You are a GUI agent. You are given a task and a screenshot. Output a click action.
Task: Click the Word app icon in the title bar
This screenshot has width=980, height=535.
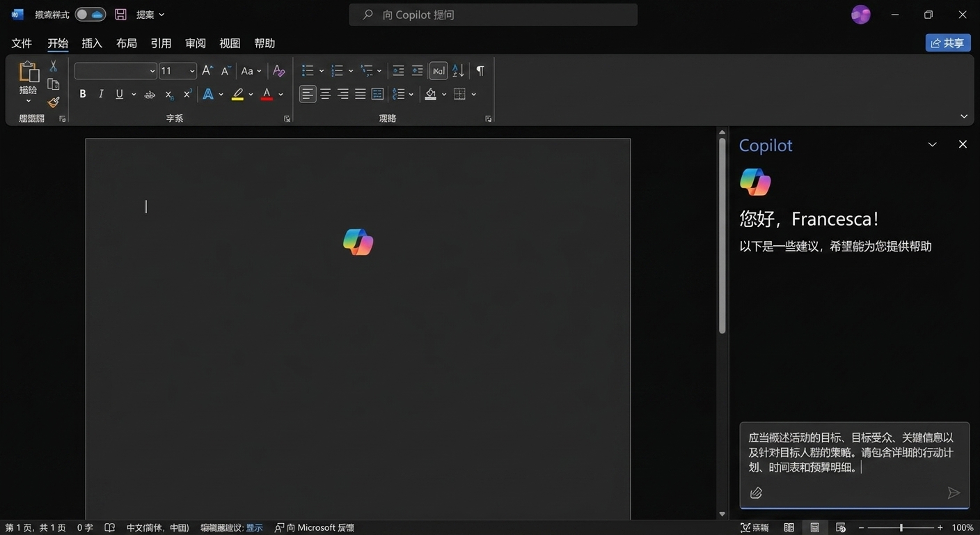tap(17, 15)
